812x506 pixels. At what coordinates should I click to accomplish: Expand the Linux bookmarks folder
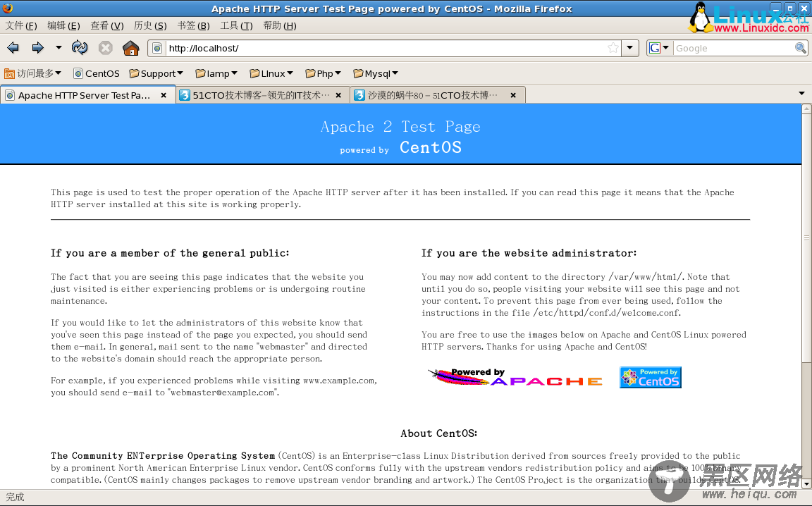(x=271, y=73)
